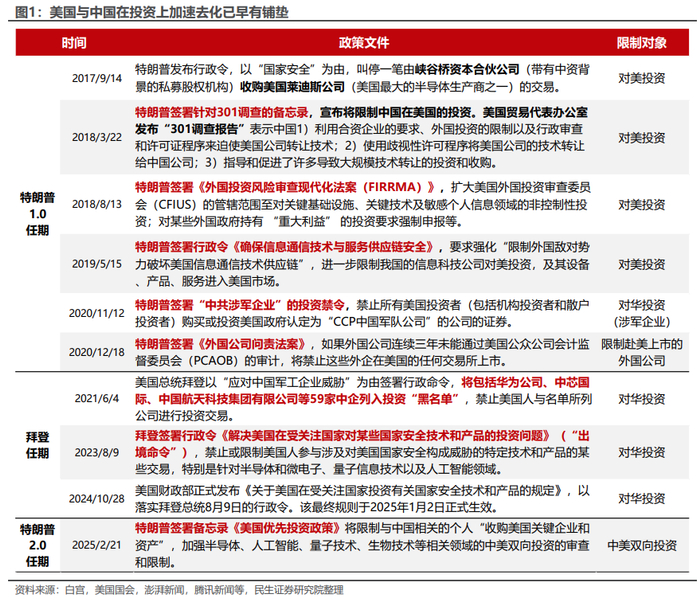Select the 2018/8/13 date cell
700x602 pixels.
[97, 204]
